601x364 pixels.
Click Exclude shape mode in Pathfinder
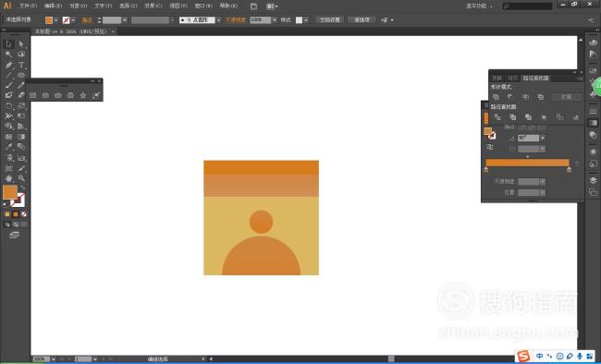(541, 97)
